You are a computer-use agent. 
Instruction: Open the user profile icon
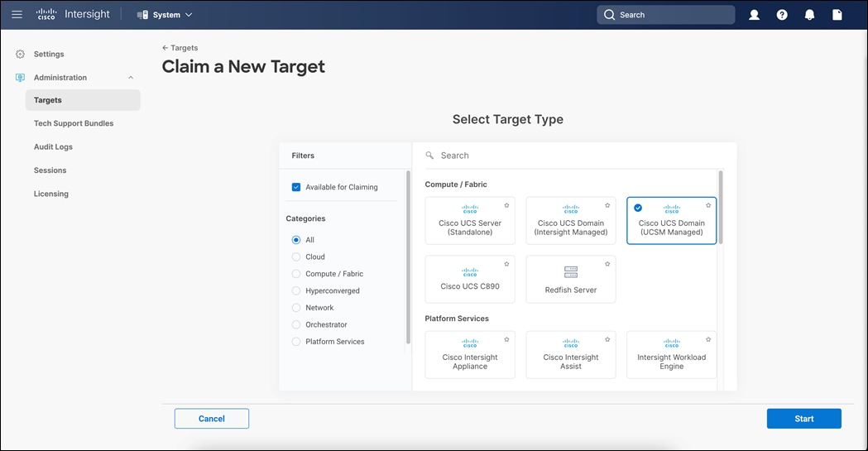point(754,15)
